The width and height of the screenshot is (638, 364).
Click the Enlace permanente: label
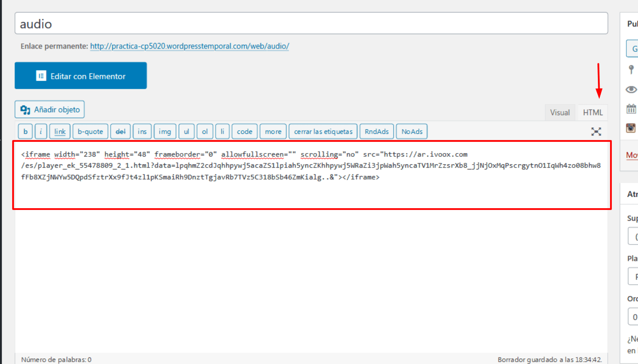[54, 46]
